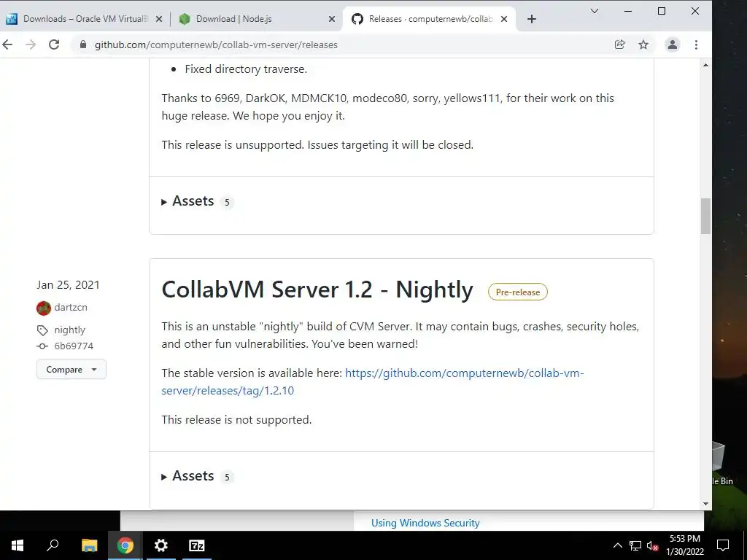The image size is (747, 560).
Task: Expand Assets under CollabVM Server 1.2 Nightly
Action: (197, 476)
